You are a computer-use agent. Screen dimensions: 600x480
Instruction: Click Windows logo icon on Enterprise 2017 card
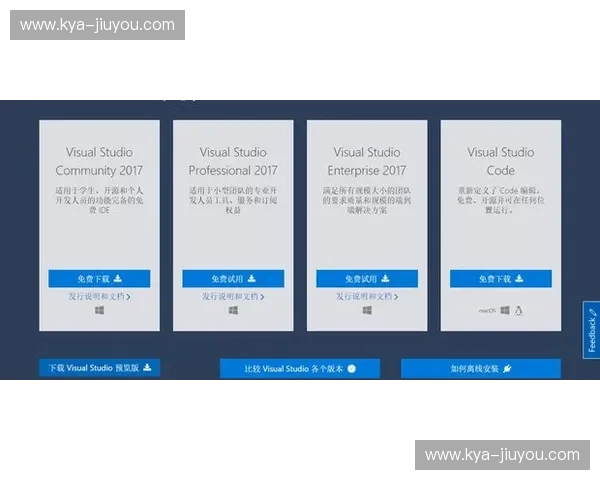[367, 310]
